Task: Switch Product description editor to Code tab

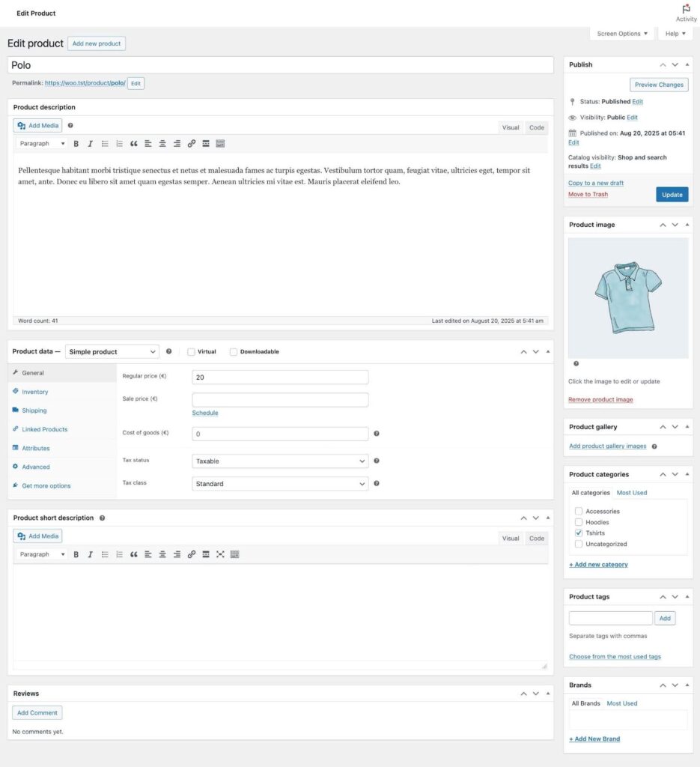Action: 536,127
